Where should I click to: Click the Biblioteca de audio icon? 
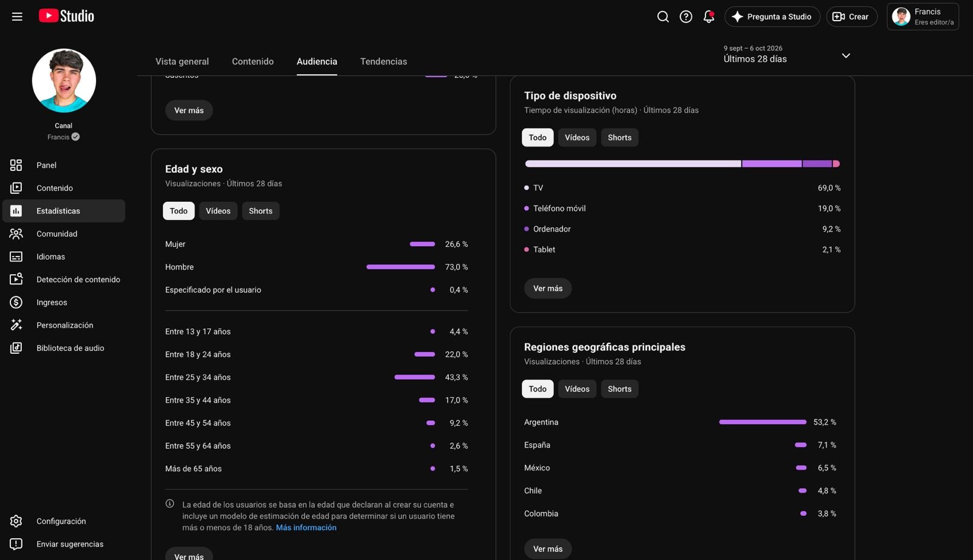(16, 348)
